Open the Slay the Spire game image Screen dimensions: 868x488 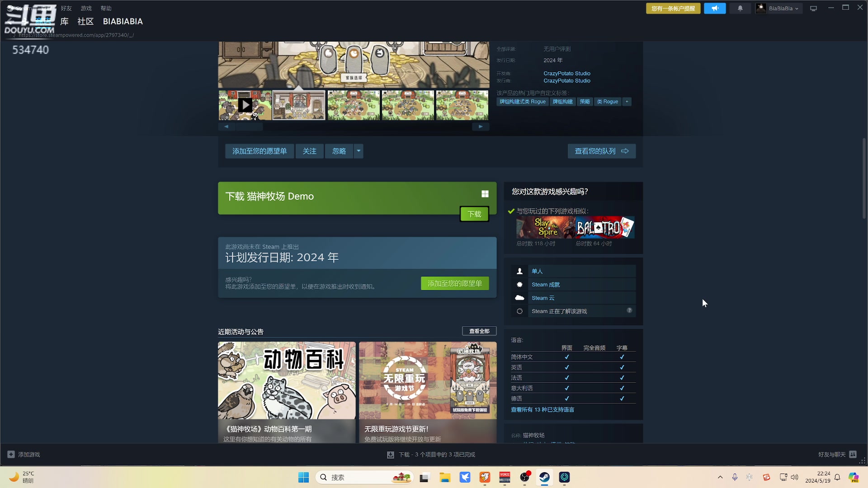point(546,227)
